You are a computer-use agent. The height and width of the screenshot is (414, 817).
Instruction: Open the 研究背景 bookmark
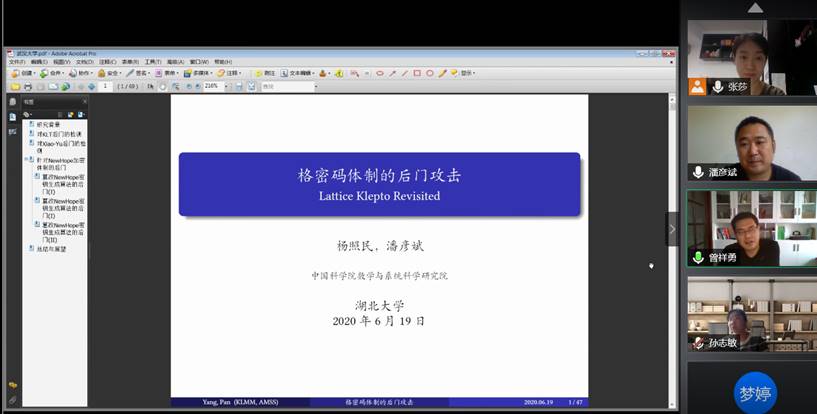click(48, 124)
